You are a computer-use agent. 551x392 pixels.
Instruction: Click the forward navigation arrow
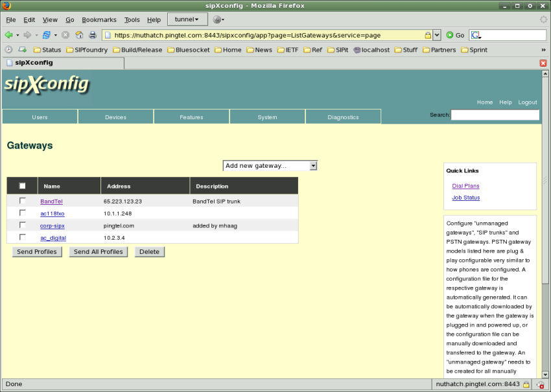pos(27,35)
